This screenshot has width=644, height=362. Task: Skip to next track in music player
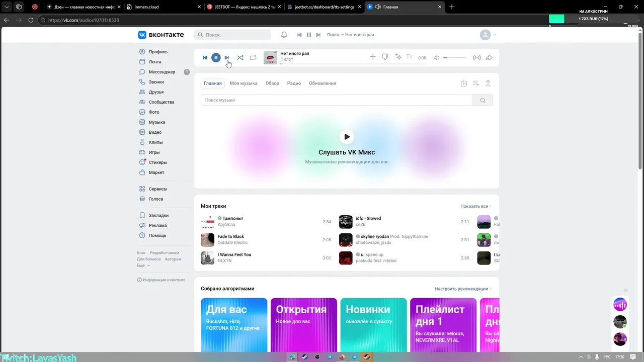[226, 58]
